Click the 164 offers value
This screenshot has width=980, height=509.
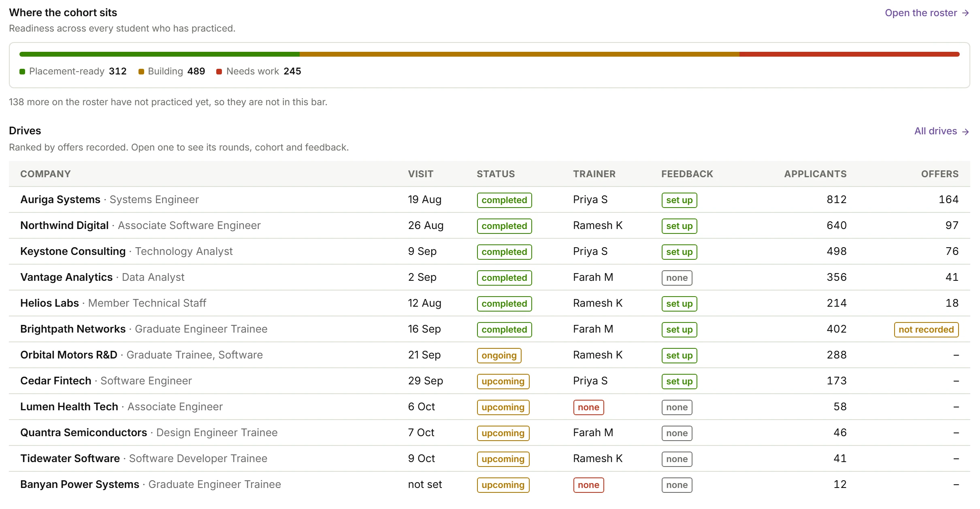pos(948,199)
